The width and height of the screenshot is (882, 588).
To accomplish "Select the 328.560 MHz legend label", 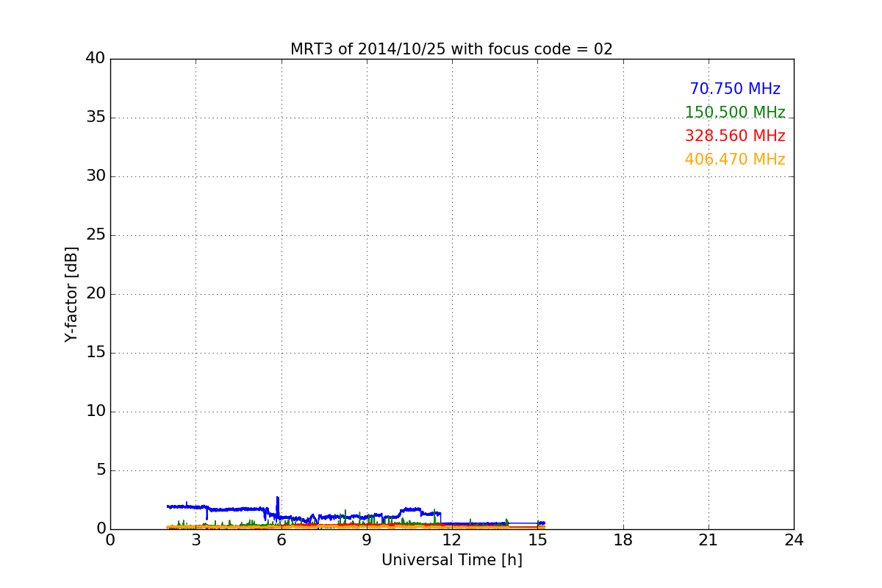I will (x=735, y=136).
